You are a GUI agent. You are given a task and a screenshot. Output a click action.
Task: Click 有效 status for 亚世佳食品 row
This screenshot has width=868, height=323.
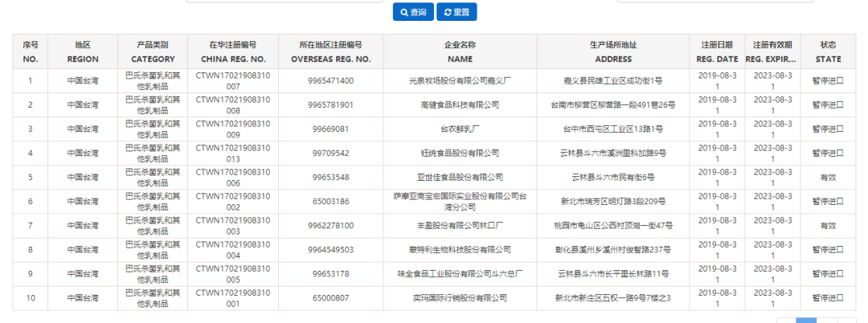pos(828,178)
